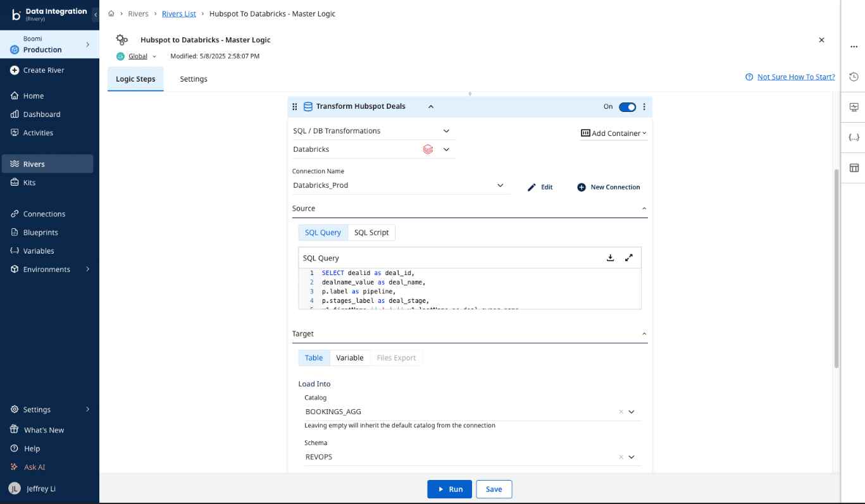The width and height of the screenshot is (865, 504).
Task: Clear the REVOPS schema value
Action: coord(621,457)
